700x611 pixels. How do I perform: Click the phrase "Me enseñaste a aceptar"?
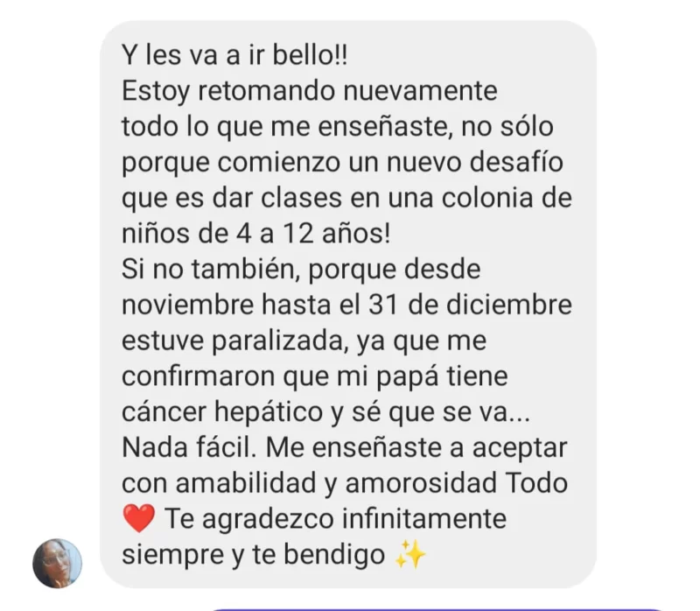point(416,447)
